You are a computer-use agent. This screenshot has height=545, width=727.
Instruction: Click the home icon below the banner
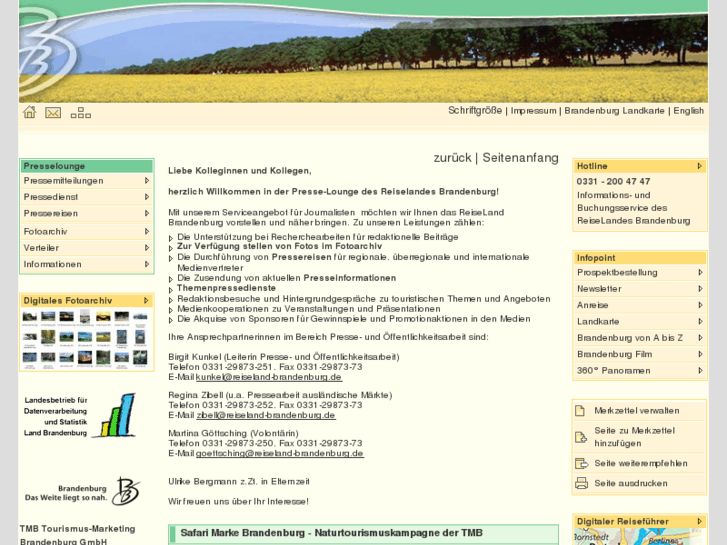point(29,112)
